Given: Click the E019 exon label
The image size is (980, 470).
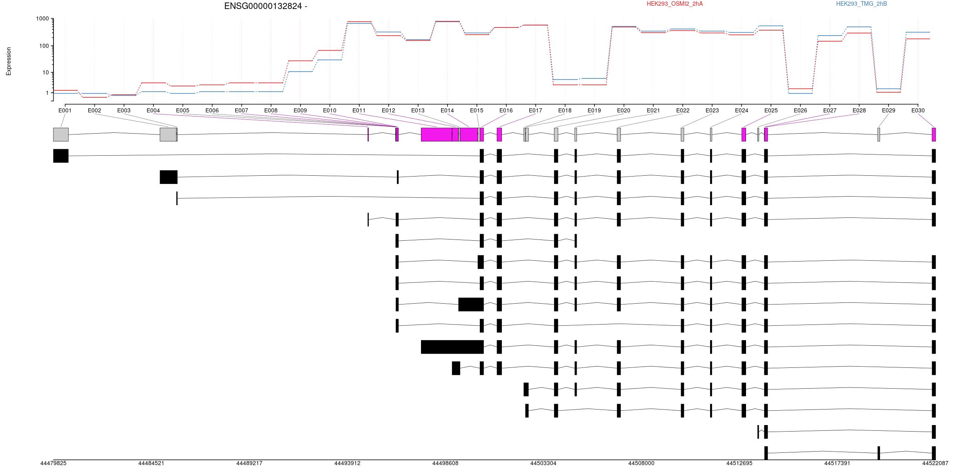Looking at the screenshot, I should click(594, 110).
